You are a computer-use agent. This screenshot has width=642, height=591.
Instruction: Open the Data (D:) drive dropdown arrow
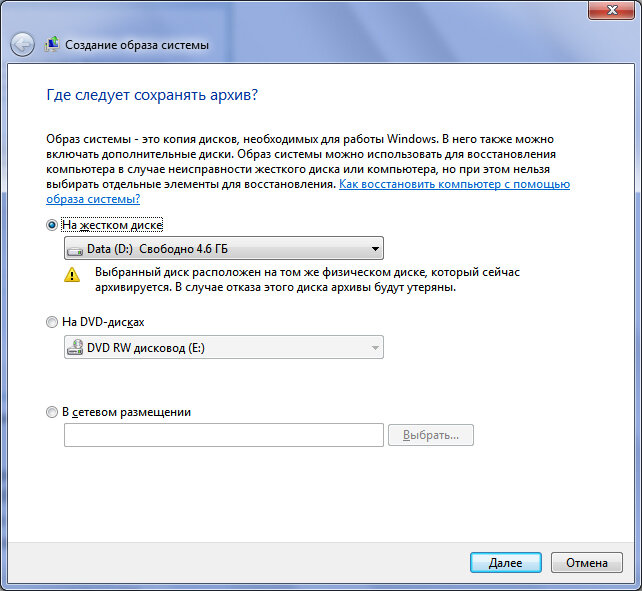tap(374, 249)
